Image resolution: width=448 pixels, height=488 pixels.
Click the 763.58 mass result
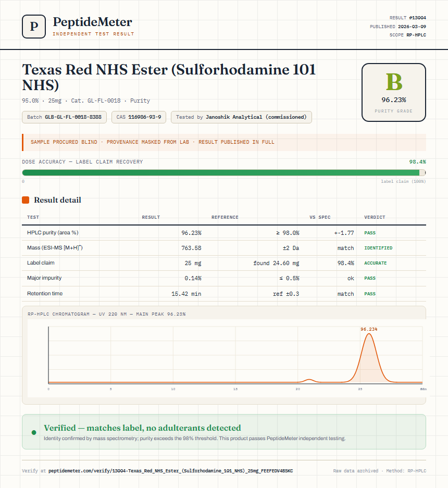pyautogui.click(x=192, y=248)
